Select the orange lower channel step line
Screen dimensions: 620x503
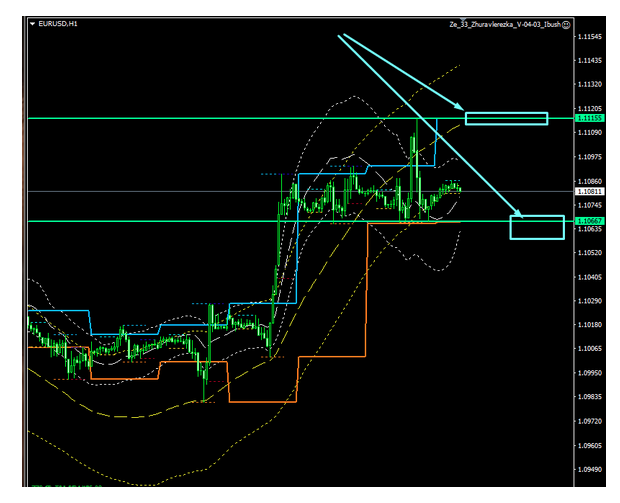coord(366,290)
